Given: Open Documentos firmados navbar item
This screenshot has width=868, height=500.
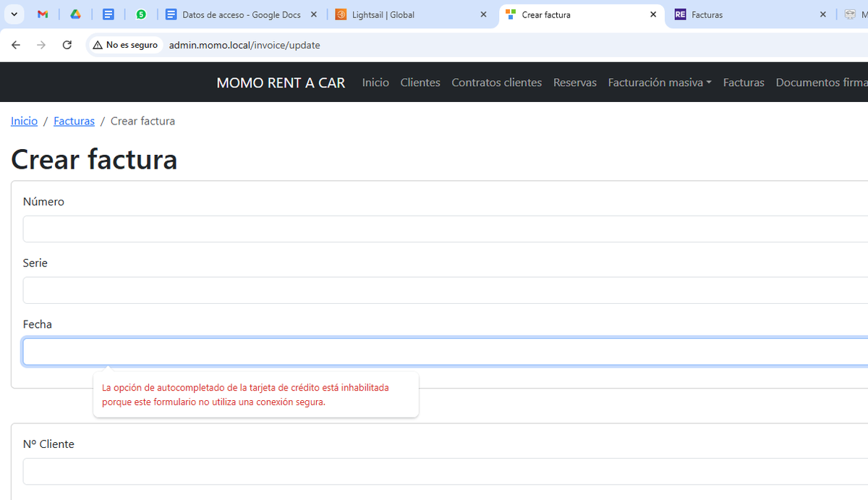Looking at the screenshot, I should coord(822,82).
